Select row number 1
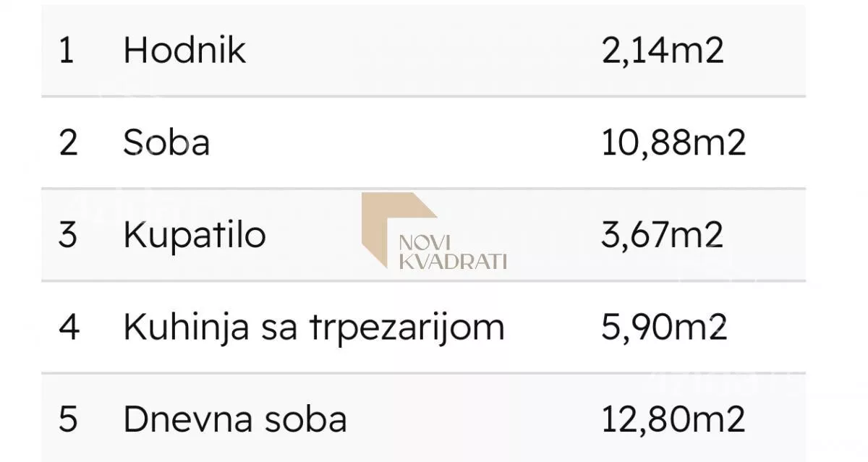 66,51
